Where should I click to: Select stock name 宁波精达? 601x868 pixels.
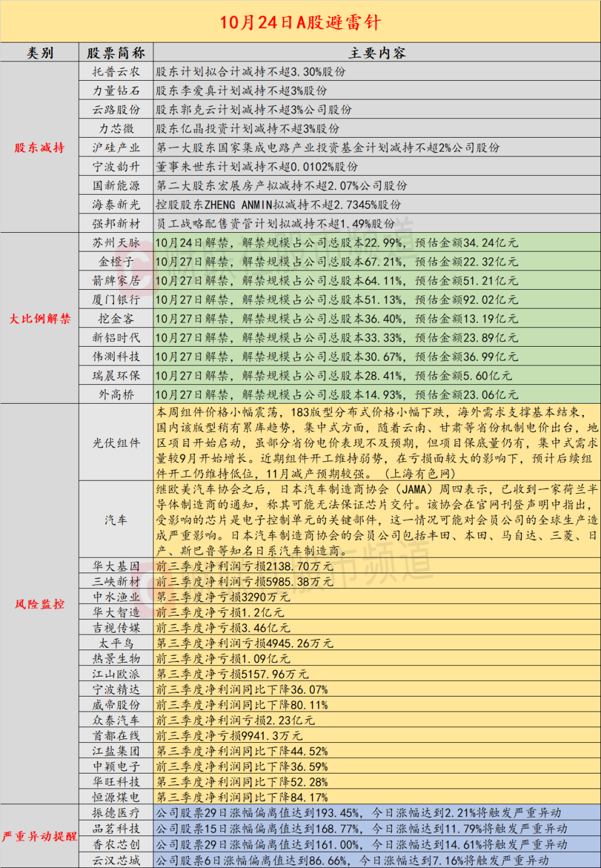[116, 690]
